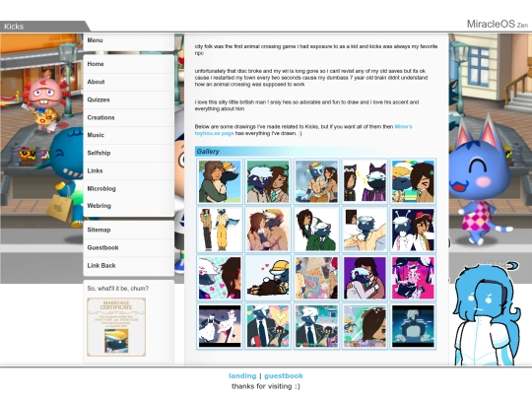The height and width of the screenshot is (399, 532).
Task: Click the "So, what'll it be, chum?" text
Action: click(x=118, y=289)
